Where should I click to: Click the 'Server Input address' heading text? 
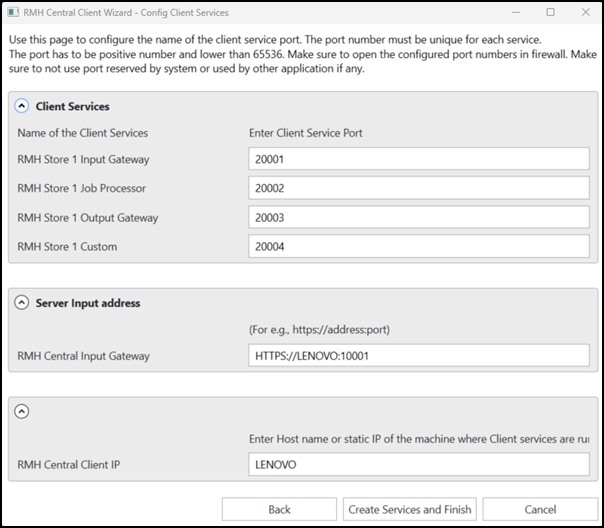pyautogui.click(x=88, y=303)
